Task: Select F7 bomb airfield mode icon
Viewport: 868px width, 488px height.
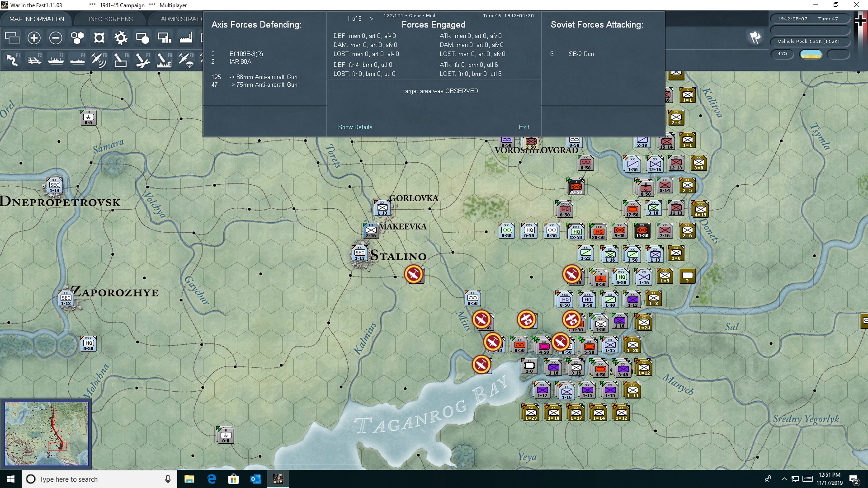Action: click(x=142, y=60)
